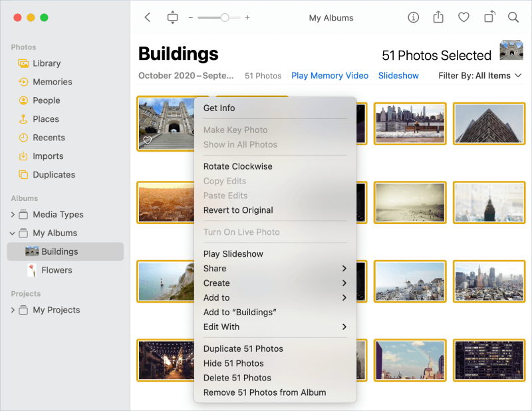Click the Play Memory Video link
Viewport: 532px width, 411px height.
pos(329,75)
